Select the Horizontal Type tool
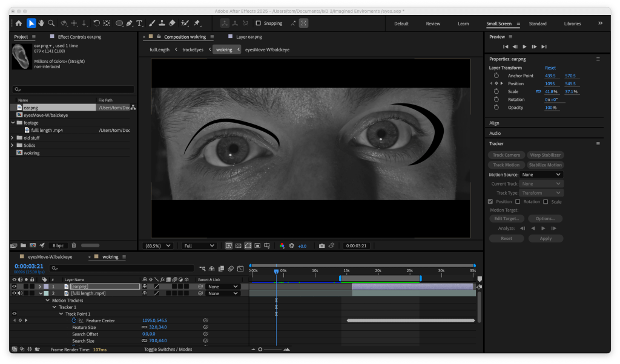This screenshot has width=620, height=364. (x=139, y=24)
